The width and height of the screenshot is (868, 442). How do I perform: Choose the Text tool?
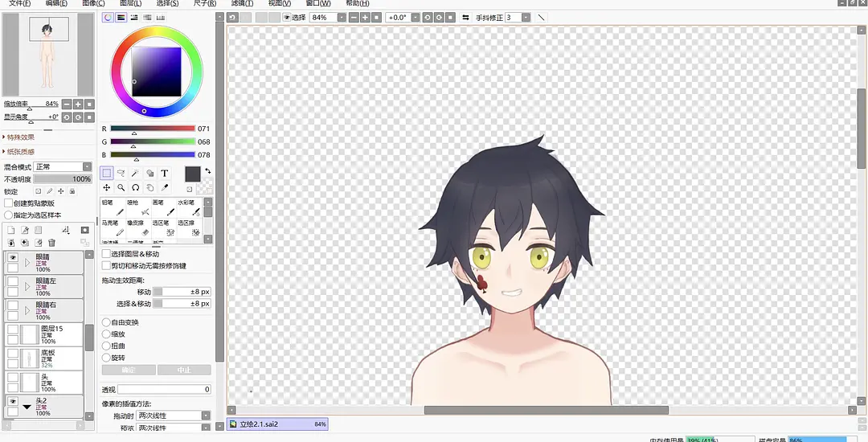coord(165,173)
